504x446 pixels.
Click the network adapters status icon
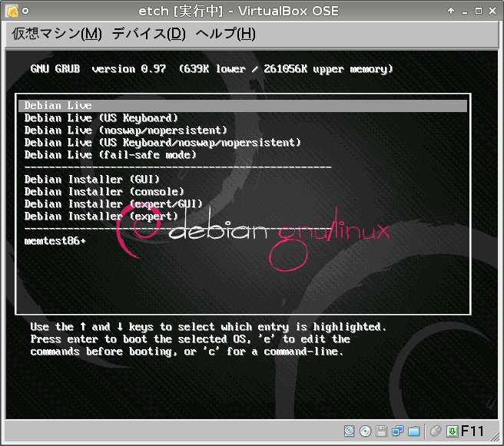click(x=397, y=431)
